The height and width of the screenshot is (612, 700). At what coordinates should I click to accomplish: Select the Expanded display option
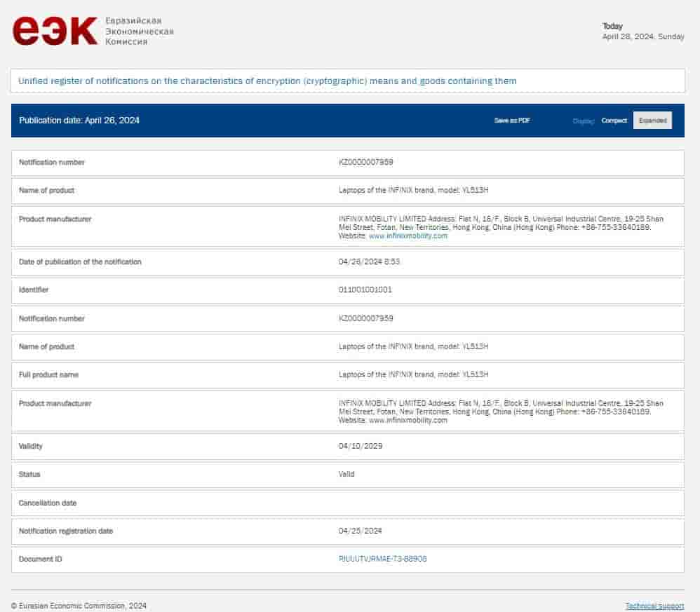click(x=652, y=121)
